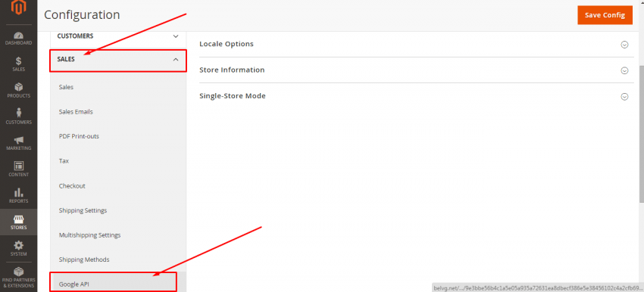Expand the Locale Options section arrow

pos(624,45)
